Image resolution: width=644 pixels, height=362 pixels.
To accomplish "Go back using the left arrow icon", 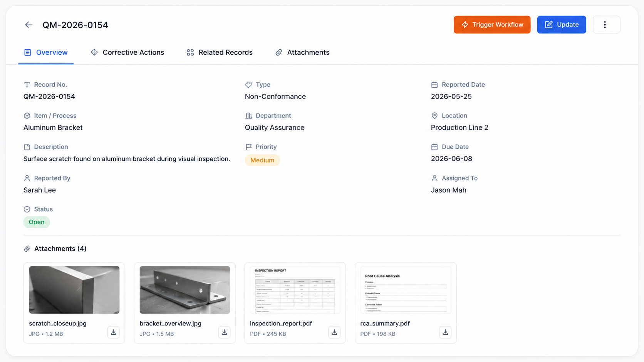I will tap(29, 25).
